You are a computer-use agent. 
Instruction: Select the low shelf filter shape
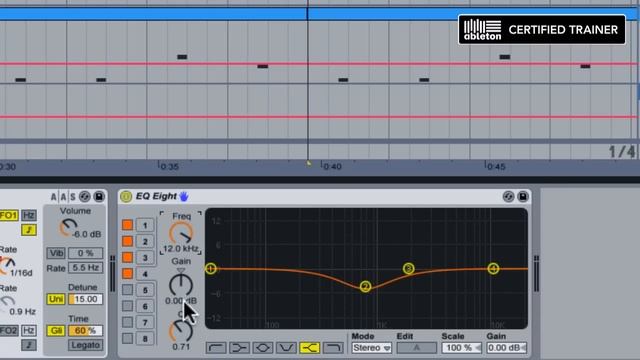[x=239, y=348]
